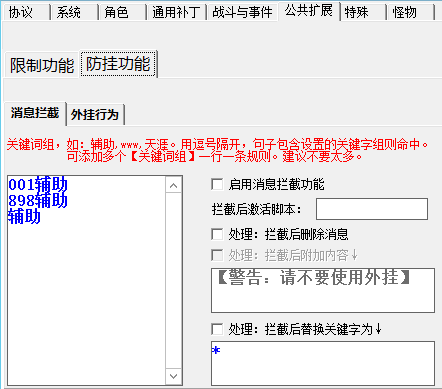Click the 拦截后激活脚本 input field
This screenshot has width=442, height=389.
tap(372, 209)
